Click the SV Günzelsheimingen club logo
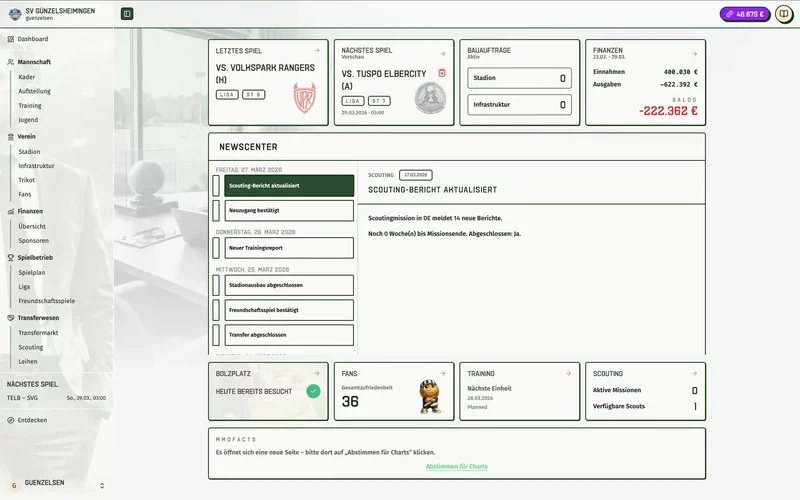Image resolution: width=800 pixels, height=500 pixels. coord(11,14)
